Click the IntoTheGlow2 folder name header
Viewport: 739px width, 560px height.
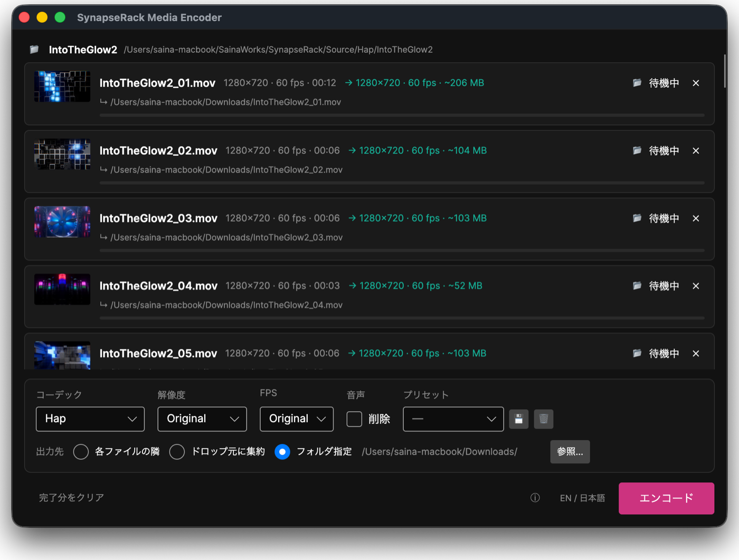(83, 50)
